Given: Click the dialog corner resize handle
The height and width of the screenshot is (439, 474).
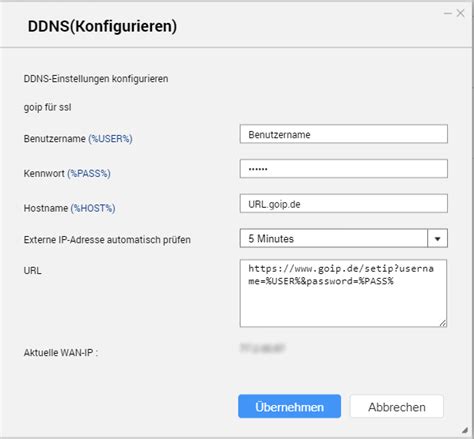Looking at the screenshot, I should (465, 430).
